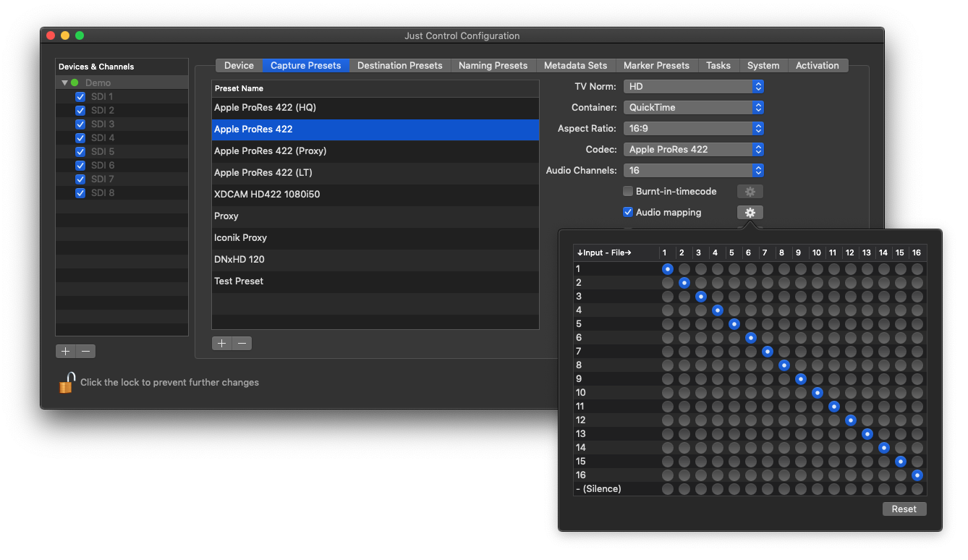The image size is (968, 560).
Task: Open Burnt-in-timecode gear settings
Action: 750,192
